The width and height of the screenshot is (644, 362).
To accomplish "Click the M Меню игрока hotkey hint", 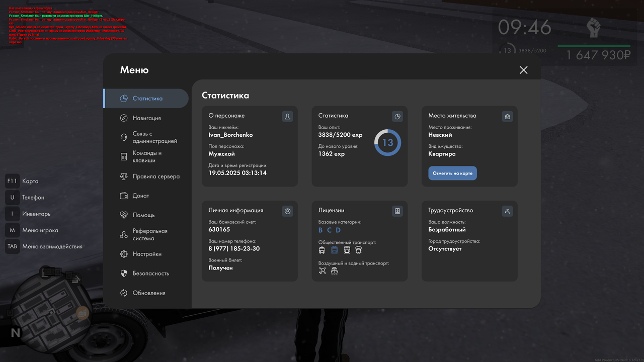I will (x=32, y=230).
